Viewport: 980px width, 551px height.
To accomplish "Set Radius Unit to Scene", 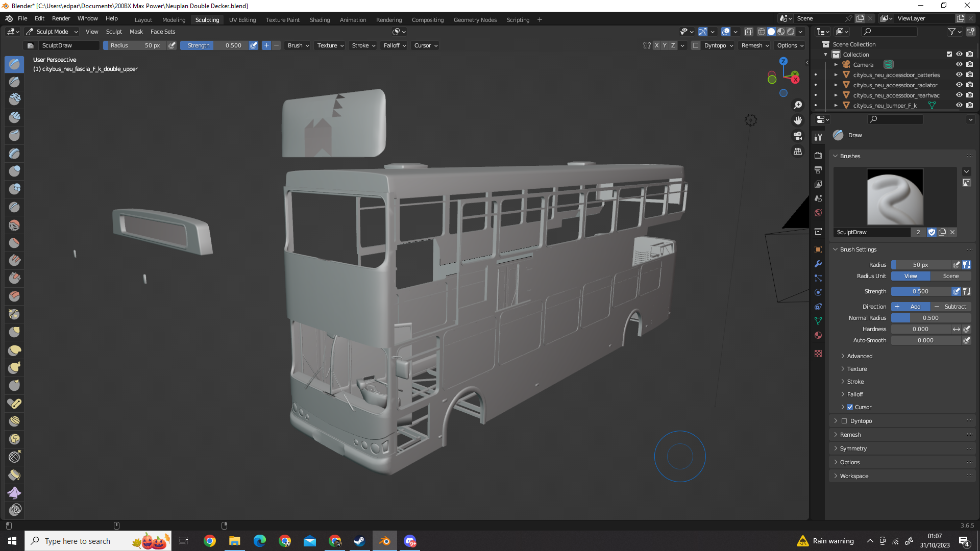I will (950, 276).
